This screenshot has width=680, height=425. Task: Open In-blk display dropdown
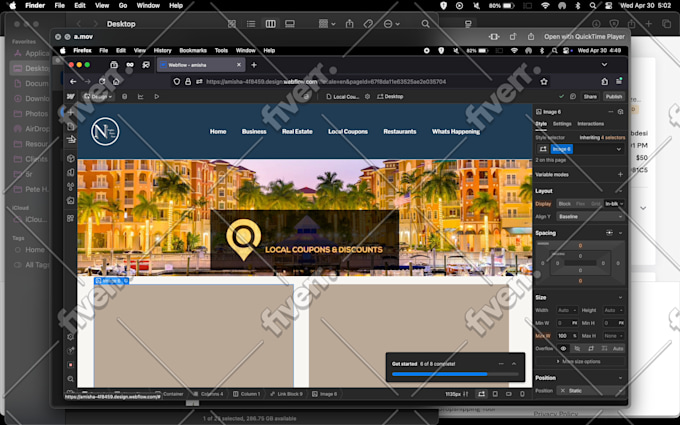[x=614, y=204]
